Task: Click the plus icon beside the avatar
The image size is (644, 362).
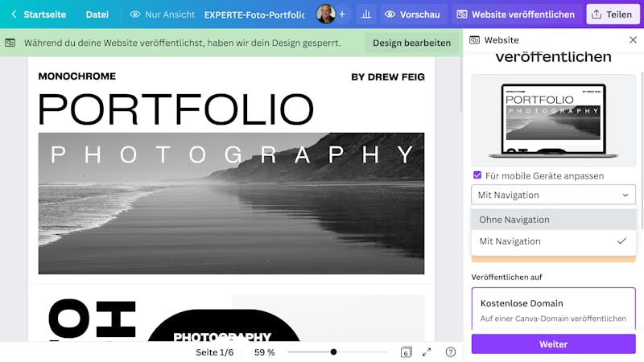Action: tap(342, 14)
